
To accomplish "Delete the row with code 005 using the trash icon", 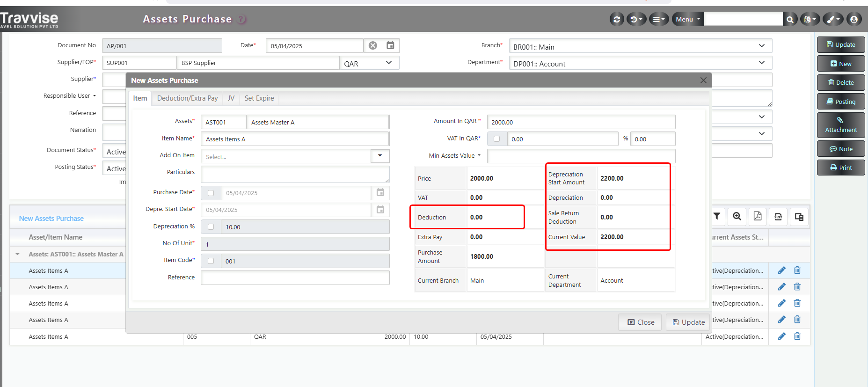I will [797, 336].
